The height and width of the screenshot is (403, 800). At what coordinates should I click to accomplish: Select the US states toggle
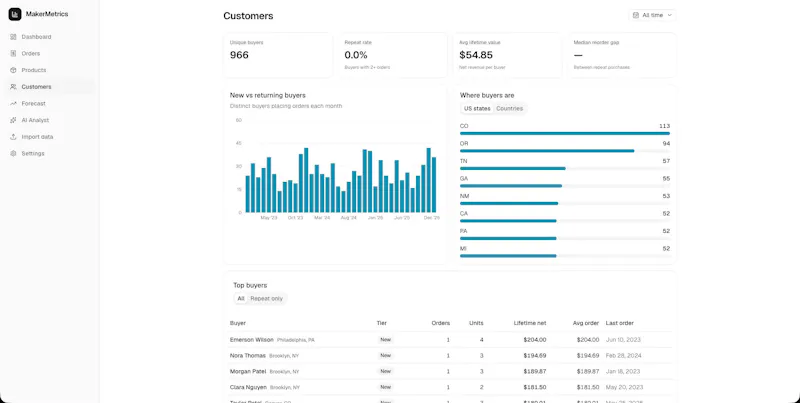477,109
